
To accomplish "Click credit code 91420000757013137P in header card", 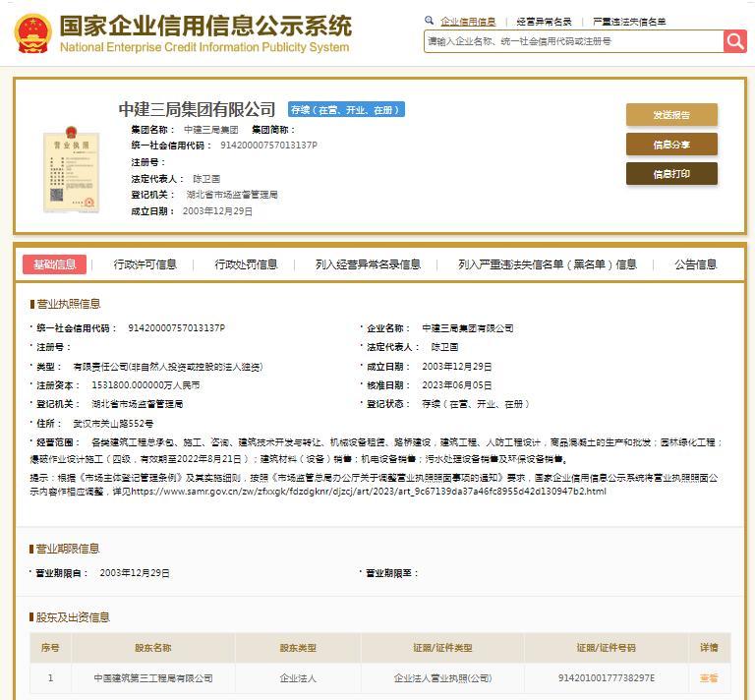I will (268, 145).
